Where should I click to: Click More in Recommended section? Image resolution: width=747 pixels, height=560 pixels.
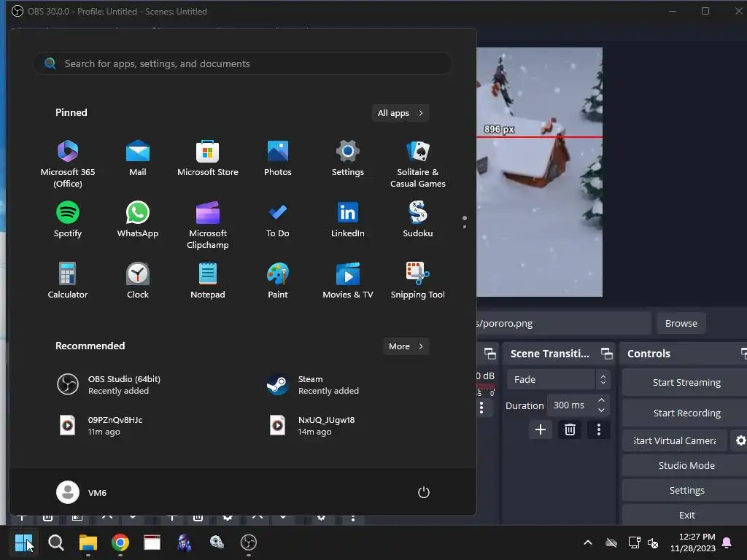point(406,346)
